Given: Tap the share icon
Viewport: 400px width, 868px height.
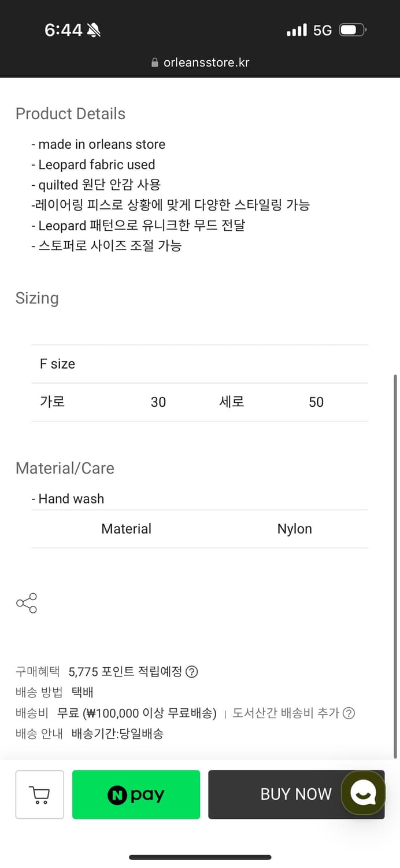Looking at the screenshot, I should pyautogui.click(x=27, y=603).
